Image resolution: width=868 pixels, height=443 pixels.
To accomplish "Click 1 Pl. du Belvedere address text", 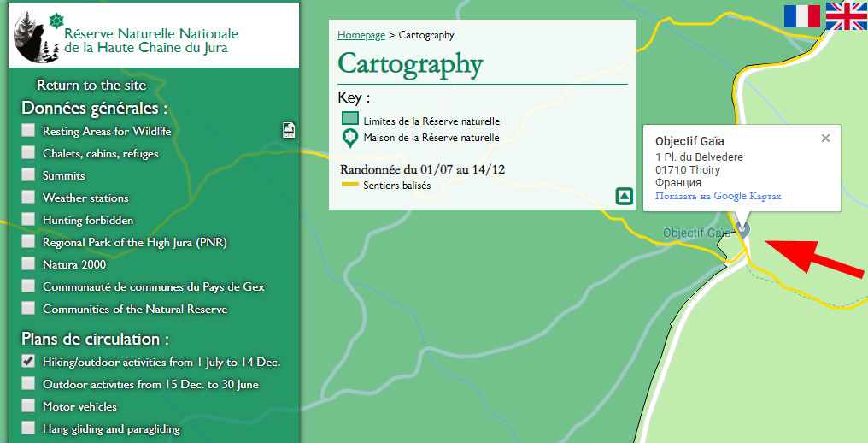I will [x=699, y=157].
